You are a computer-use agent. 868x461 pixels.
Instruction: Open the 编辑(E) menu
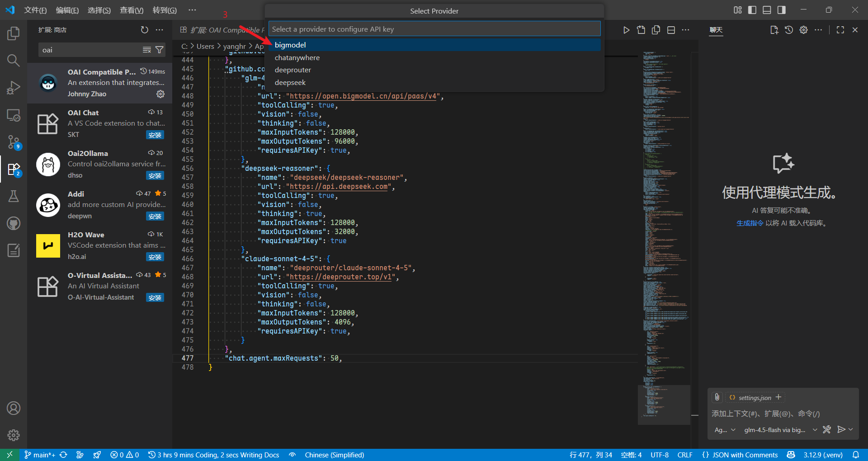point(67,10)
